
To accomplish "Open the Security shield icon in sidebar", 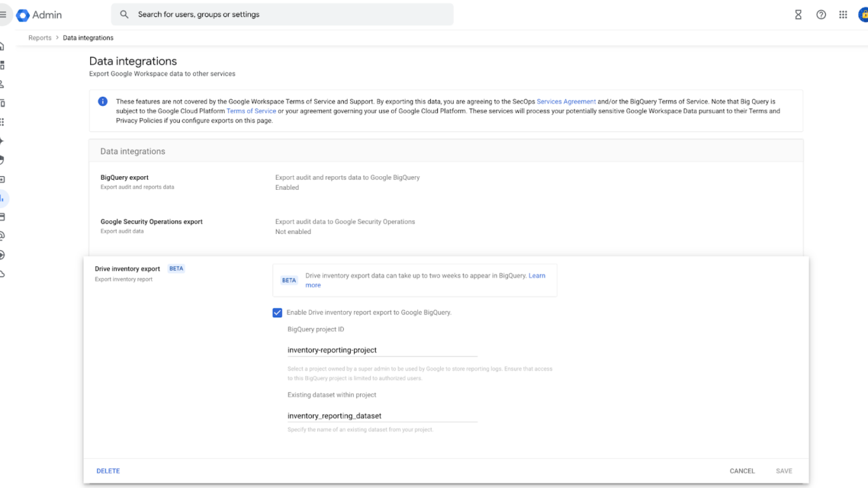I will (x=2, y=160).
